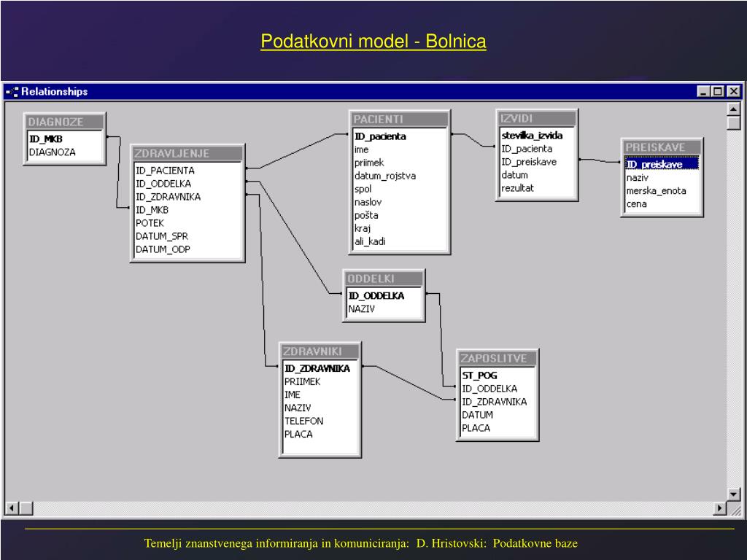
Task: Select PLACA field in ZDRAVNIKI table
Action: tap(298, 435)
